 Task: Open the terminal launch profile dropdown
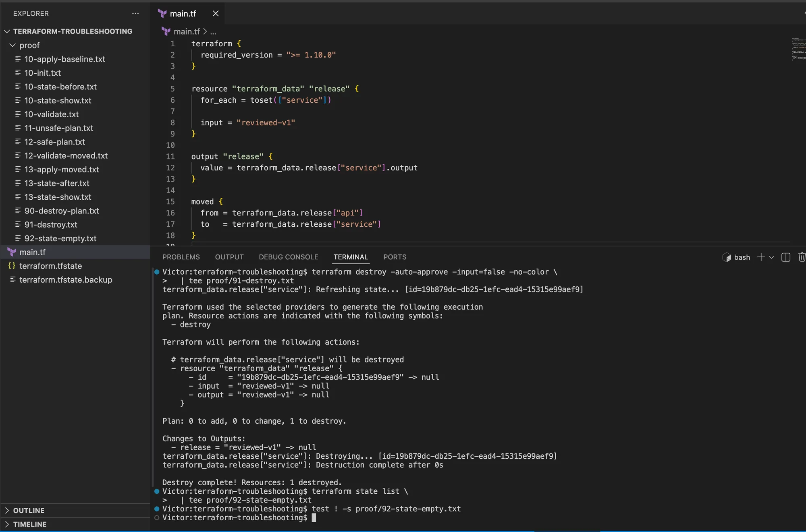[x=771, y=257]
